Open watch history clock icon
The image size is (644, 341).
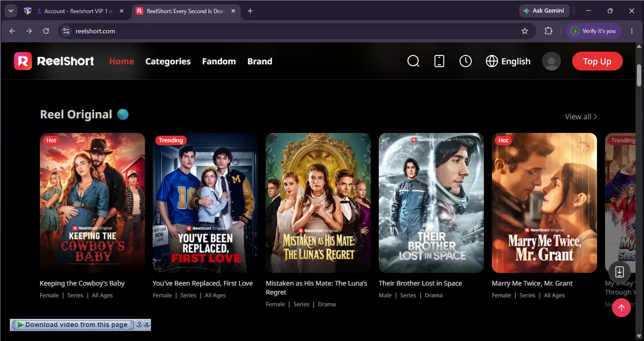tap(466, 61)
